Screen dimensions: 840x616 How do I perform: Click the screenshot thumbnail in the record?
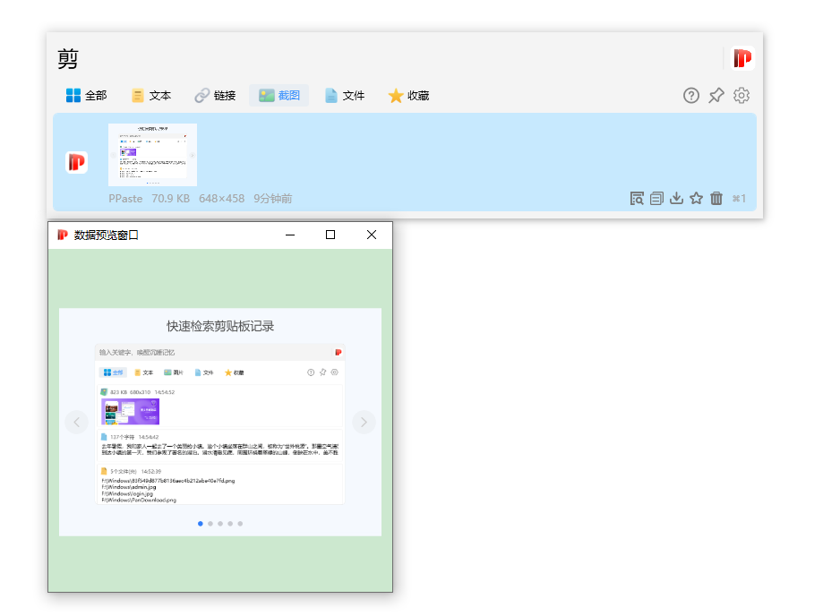(x=152, y=155)
